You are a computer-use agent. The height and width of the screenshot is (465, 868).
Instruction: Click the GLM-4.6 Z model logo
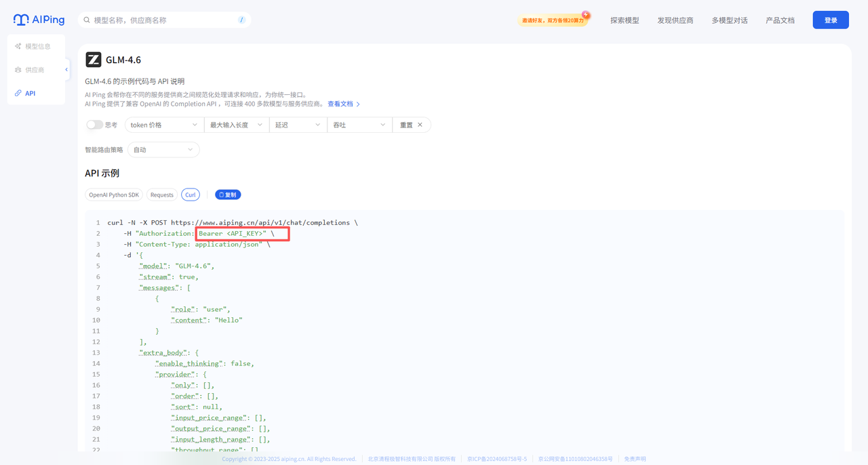click(x=94, y=60)
